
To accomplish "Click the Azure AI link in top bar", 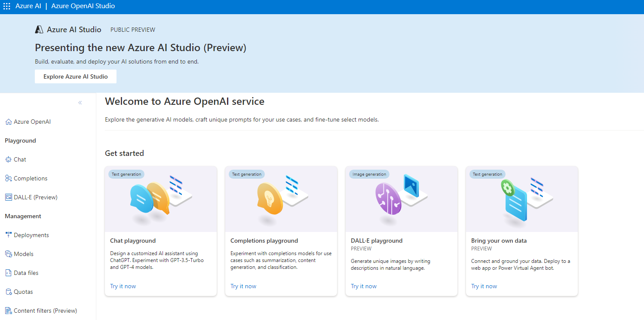I will click(28, 6).
